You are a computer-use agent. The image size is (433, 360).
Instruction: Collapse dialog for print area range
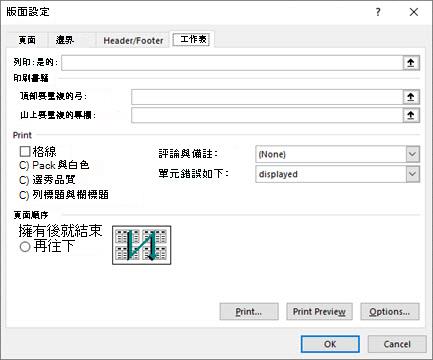(411, 63)
